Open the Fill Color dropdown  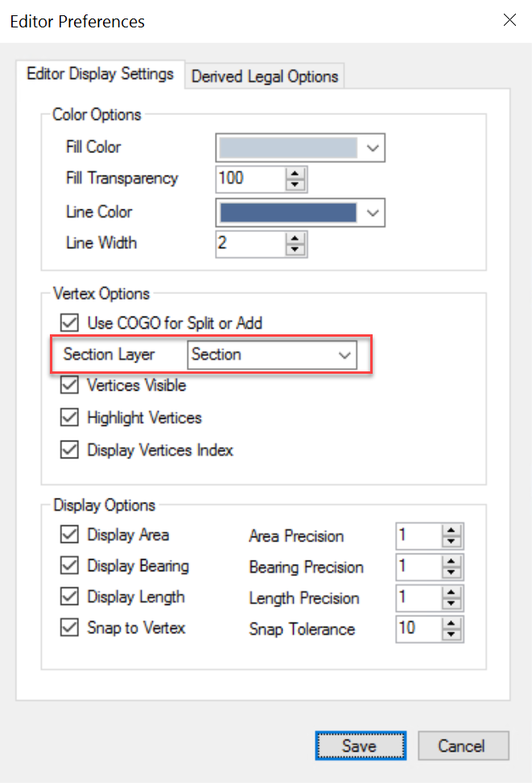tap(372, 148)
